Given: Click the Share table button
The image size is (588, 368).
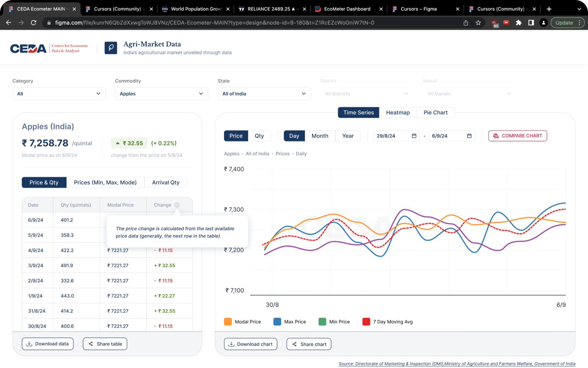Looking at the screenshot, I should 105,344.
